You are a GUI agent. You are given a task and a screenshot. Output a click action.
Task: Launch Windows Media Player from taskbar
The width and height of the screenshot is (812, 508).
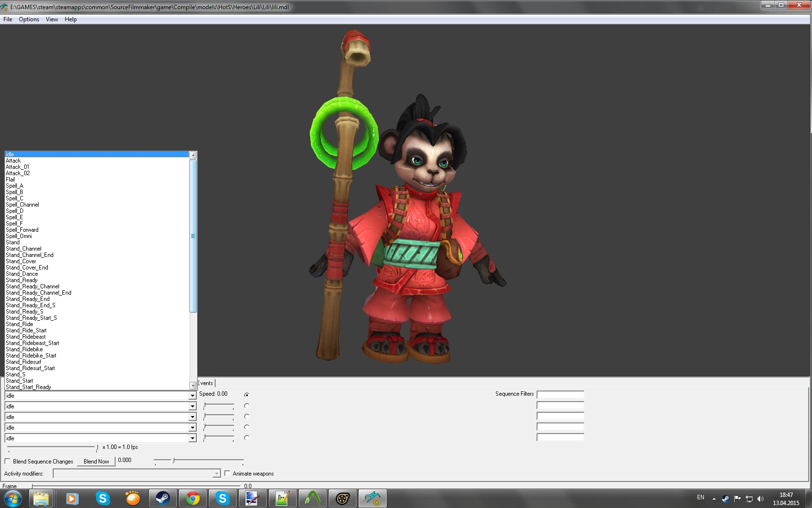(72, 498)
